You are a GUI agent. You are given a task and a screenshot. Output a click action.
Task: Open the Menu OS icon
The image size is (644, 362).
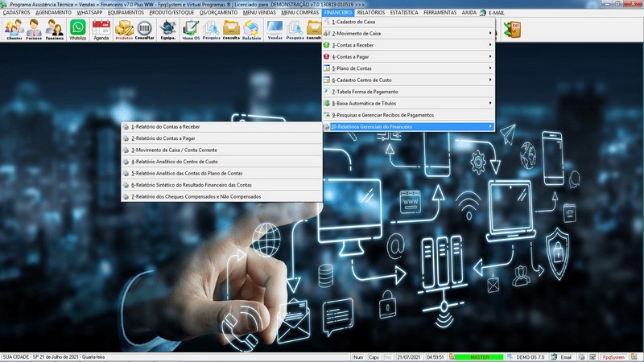point(191,30)
